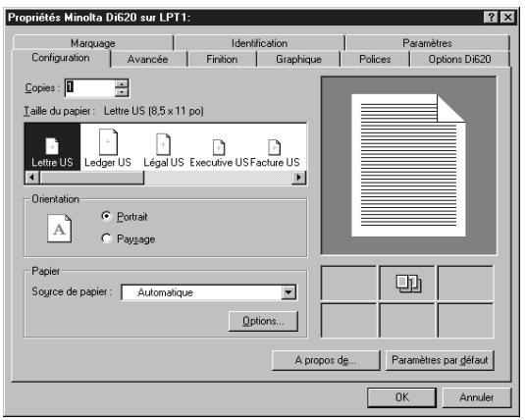This screenshot has width=525, height=420.
Task: Switch to the Marquage tab
Action: (x=93, y=43)
